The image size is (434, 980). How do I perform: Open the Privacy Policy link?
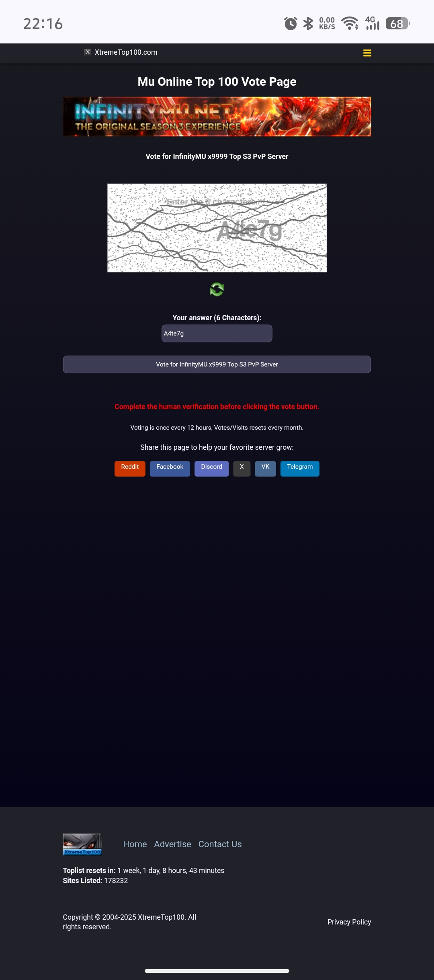(x=349, y=922)
